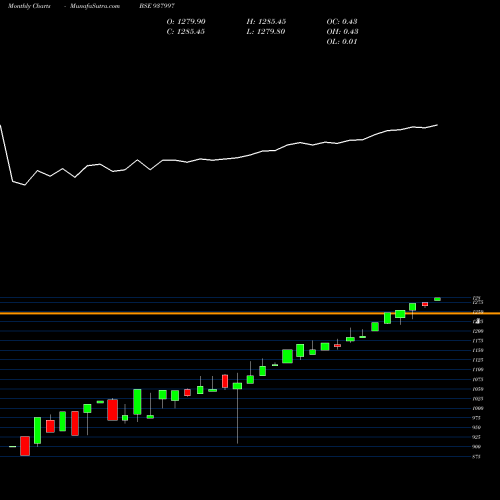Click the candle with the longest lower wick
500x500 pixels.
pyautogui.click(x=237, y=408)
